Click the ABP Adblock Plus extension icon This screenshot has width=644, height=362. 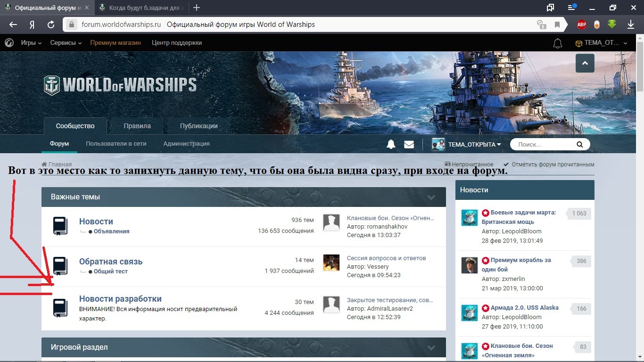[582, 25]
